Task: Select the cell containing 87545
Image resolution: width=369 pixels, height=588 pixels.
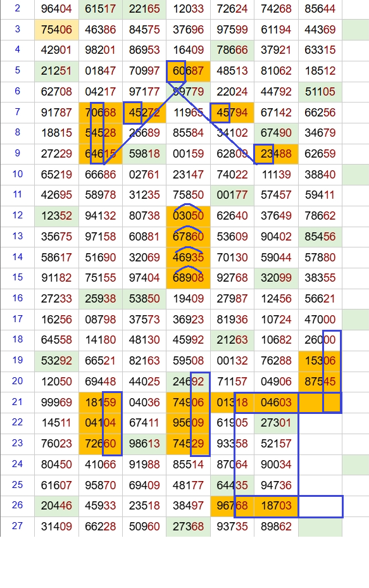Action: (320, 382)
